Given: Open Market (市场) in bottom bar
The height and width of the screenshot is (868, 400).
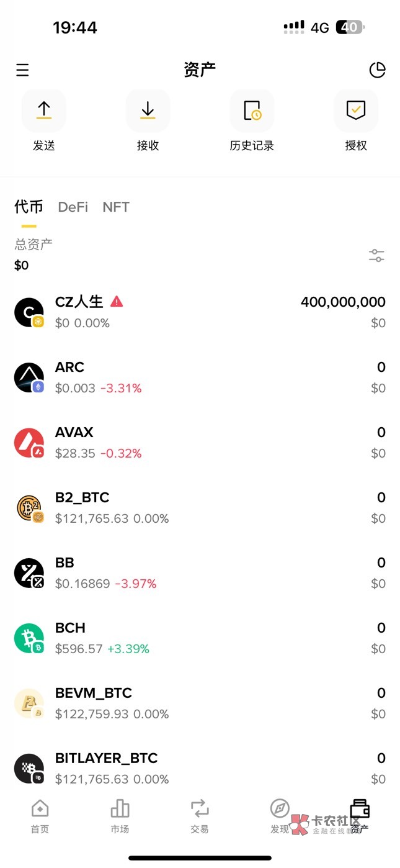Looking at the screenshot, I should (120, 816).
